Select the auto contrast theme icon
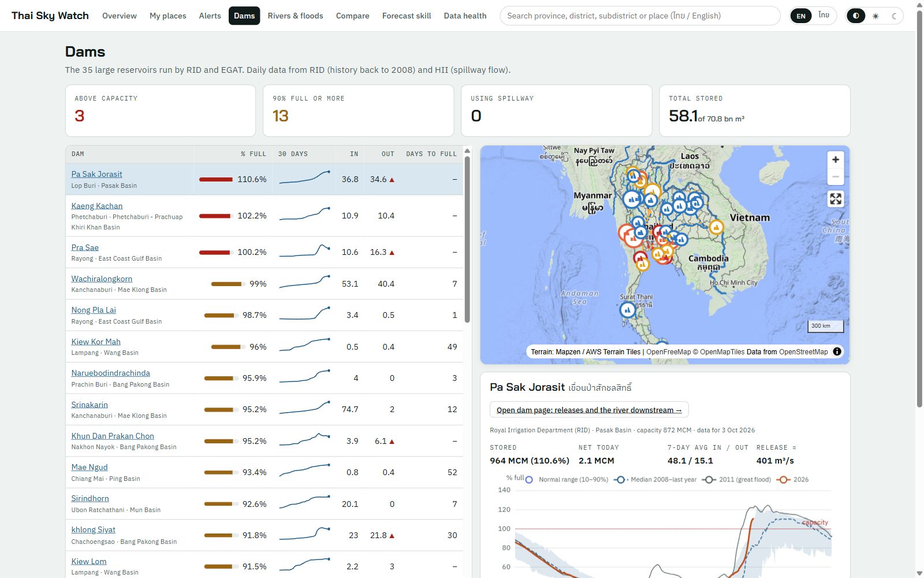Viewport: 924px width, 578px height. click(856, 16)
